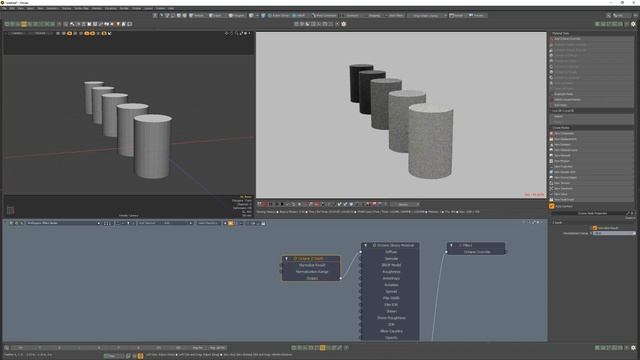This screenshot has width=640, height=360.
Task: Open the Help menu
Action: pos(171,8)
